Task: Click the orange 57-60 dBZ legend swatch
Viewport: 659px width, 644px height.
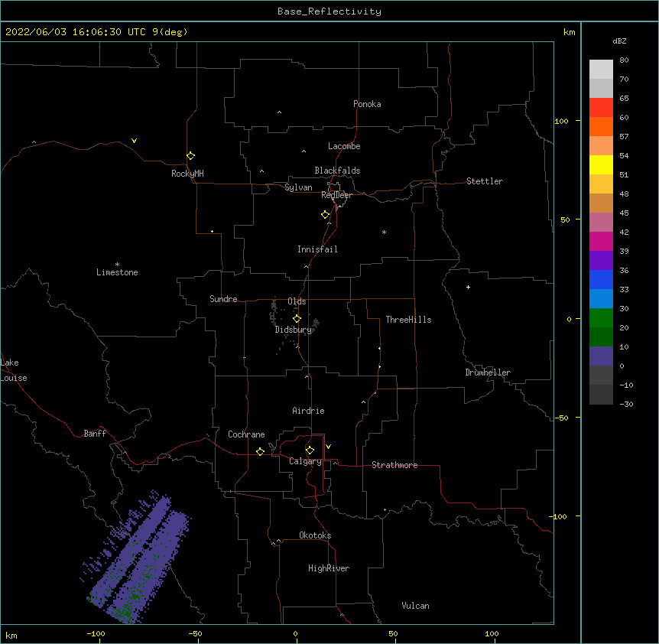Action: (x=601, y=126)
